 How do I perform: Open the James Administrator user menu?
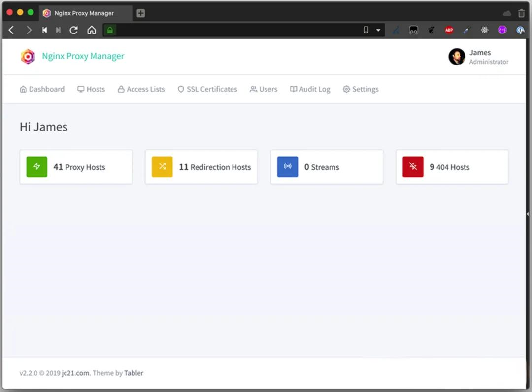point(478,57)
